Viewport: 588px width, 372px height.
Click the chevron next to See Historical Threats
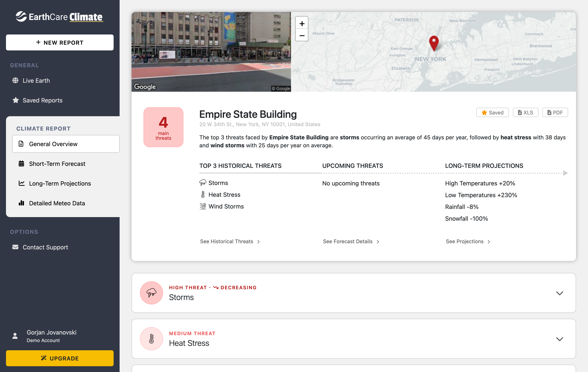click(x=259, y=242)
